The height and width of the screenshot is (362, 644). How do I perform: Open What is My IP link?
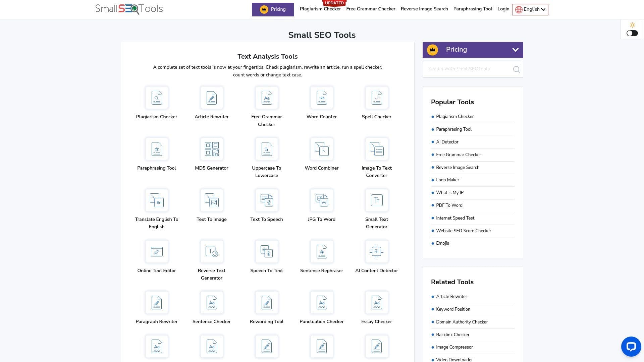point(450,193)
